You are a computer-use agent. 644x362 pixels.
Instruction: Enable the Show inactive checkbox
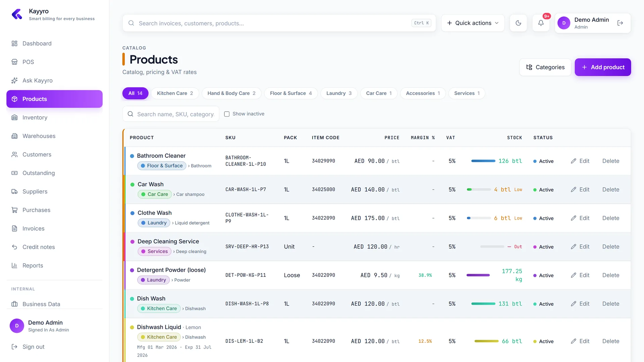pyautogui.click(x=227, y=114)
